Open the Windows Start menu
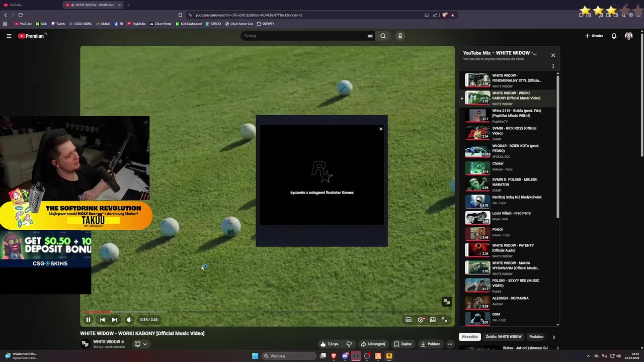Screen dimensions: 644x362 (255, 356)
